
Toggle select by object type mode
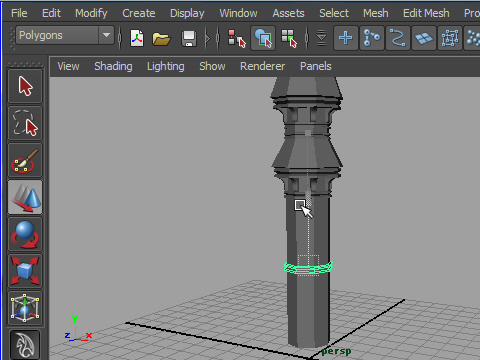click(x=263, y=38)
